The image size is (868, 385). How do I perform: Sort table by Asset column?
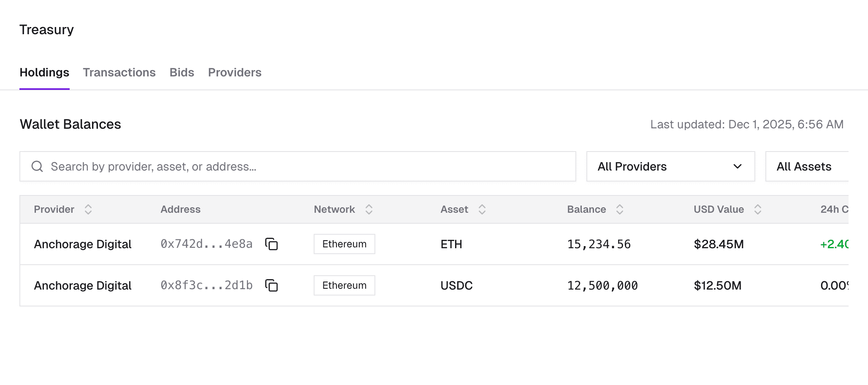[x=482, y=209]
